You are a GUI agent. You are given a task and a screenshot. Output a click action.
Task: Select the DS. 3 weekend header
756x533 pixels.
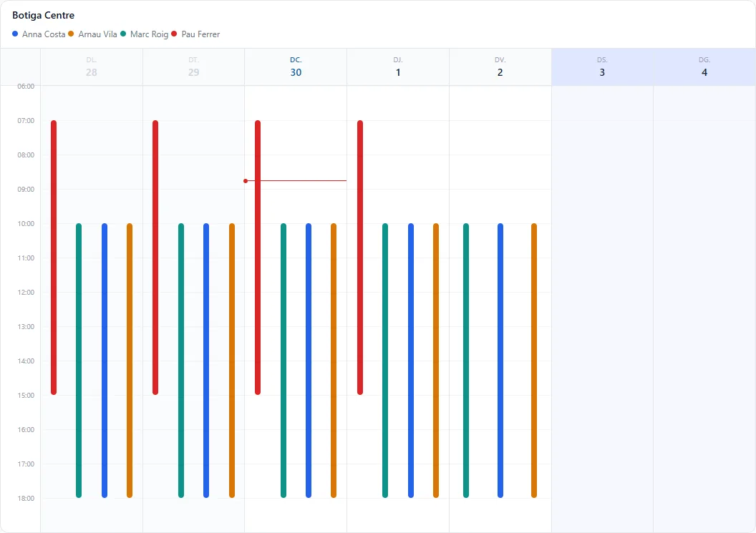pos(602,67)
